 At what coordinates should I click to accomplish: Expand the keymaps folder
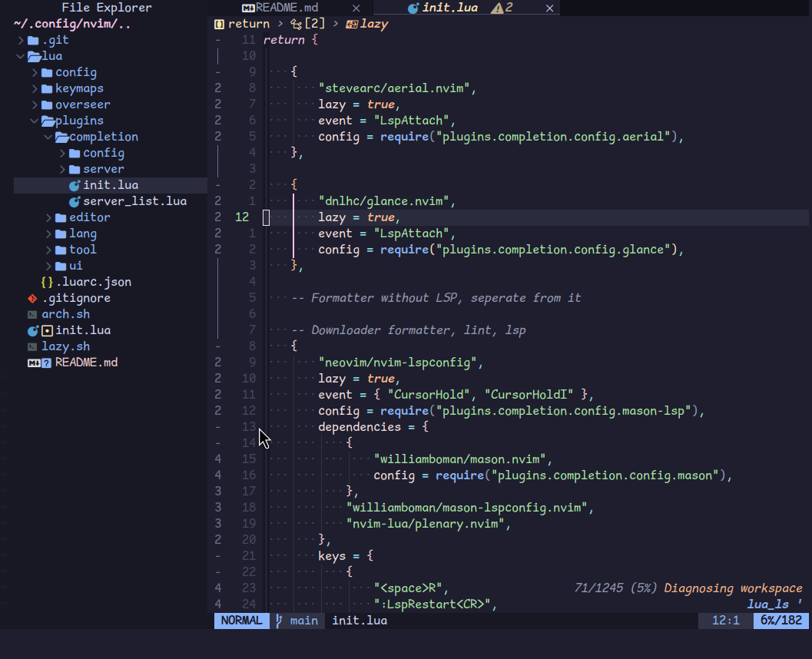(x=35, y=88)
